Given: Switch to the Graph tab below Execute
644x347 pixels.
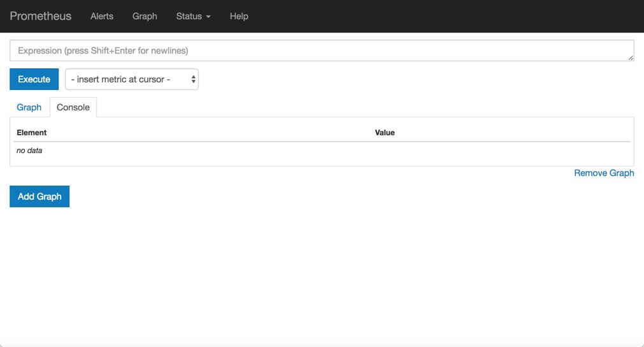Looking at the screenshot, I should click(29, 107).
